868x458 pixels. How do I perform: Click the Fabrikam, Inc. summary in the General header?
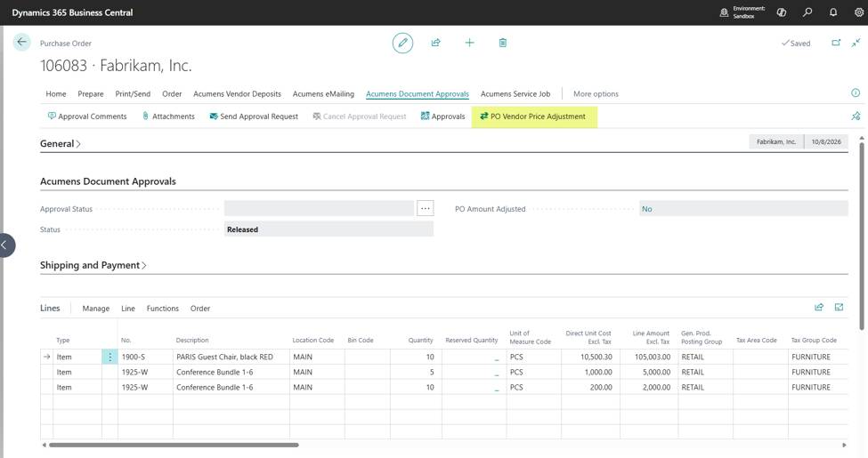point(776,141)
